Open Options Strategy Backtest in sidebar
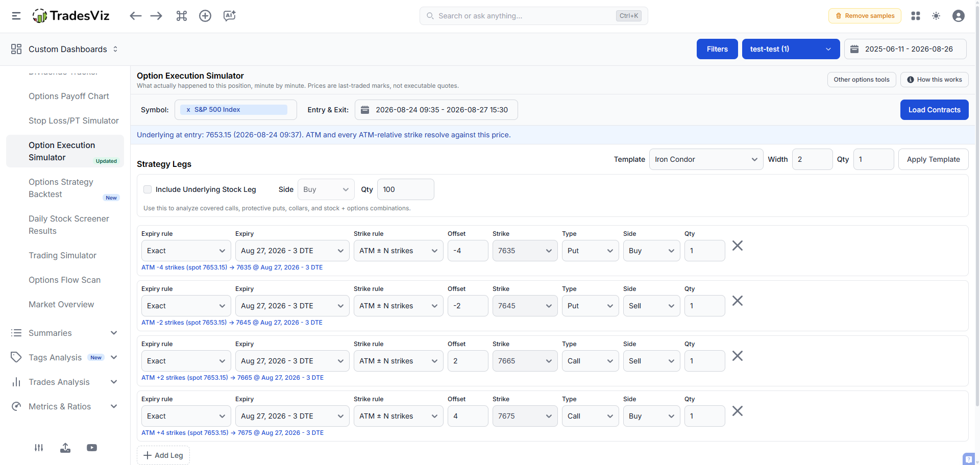Viewport: 980px width, 465px height. [61, 188]
